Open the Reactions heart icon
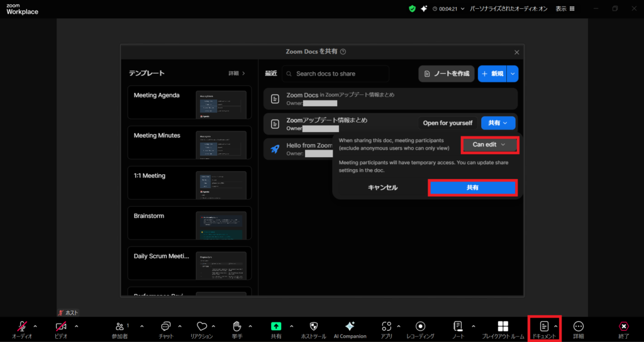This screenshot has width=644, height=342. point(202,326)
